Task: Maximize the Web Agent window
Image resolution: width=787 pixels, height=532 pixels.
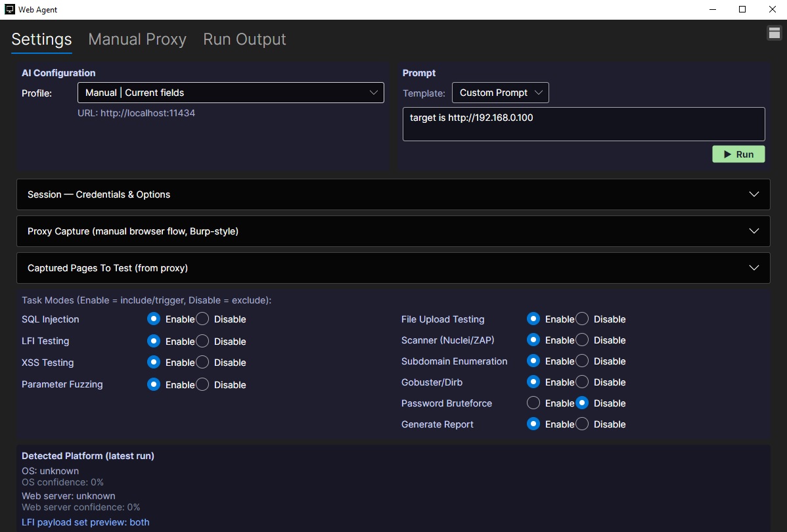Action: click(742, 9)
